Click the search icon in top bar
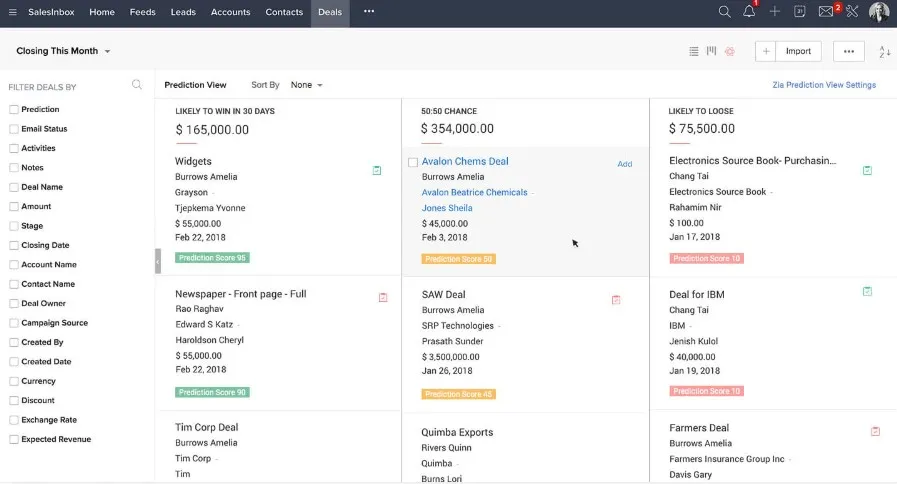The image size is (897, 484). (x=725, y=12)
